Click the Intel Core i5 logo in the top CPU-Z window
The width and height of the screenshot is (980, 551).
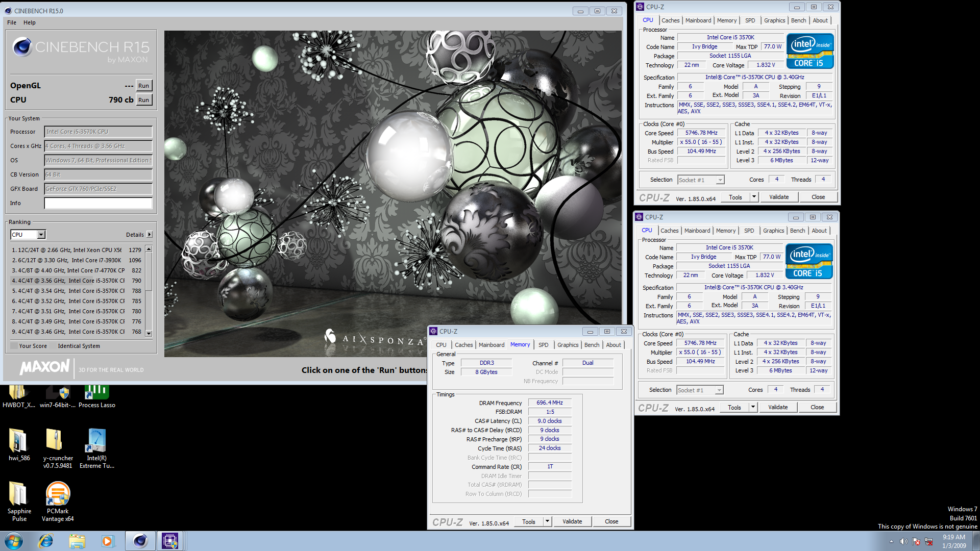(810, 51)
